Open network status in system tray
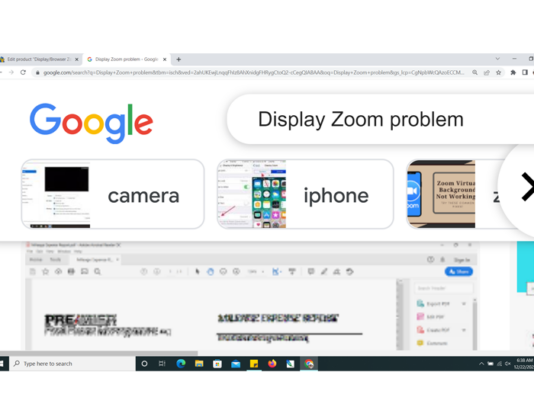Screen dimensions: 534x401 point(499,364)
